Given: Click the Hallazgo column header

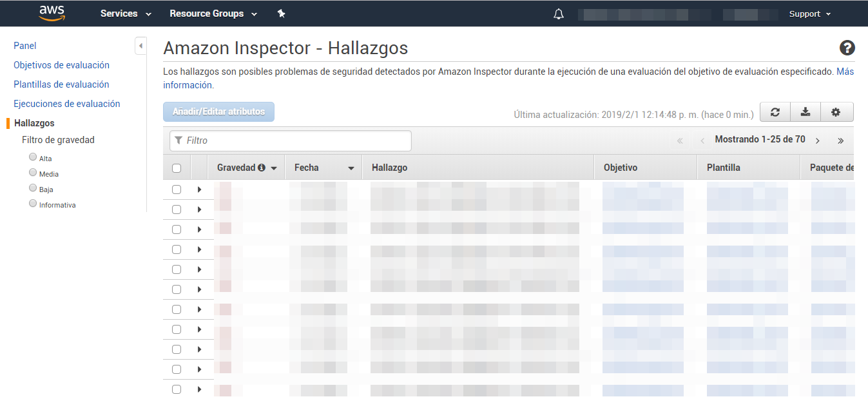Looking at the screenshot, I should click(478, 168).
